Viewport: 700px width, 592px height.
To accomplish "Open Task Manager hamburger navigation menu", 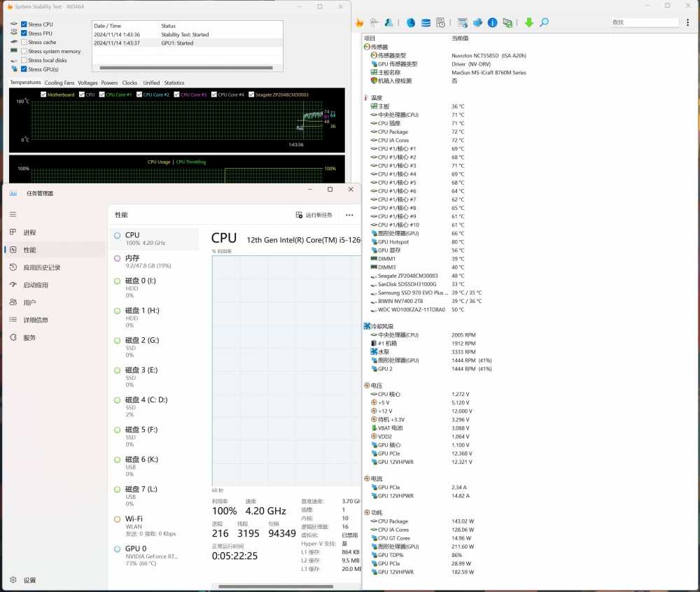I will [x=13, y=214].
